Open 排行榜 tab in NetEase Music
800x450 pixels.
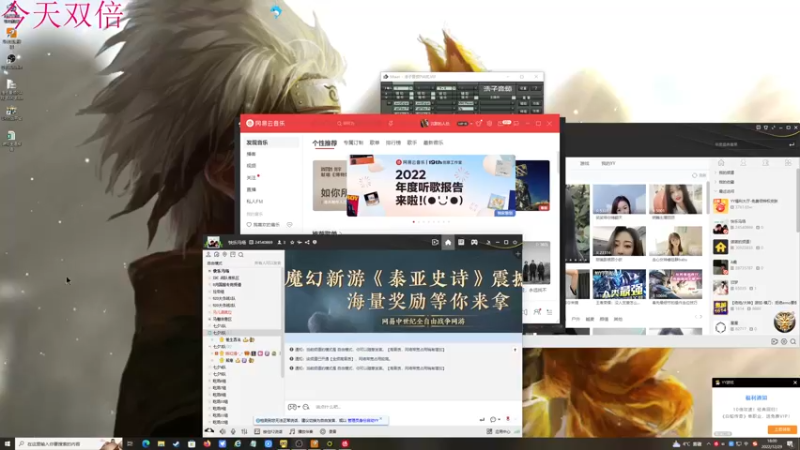coord(393,143)
